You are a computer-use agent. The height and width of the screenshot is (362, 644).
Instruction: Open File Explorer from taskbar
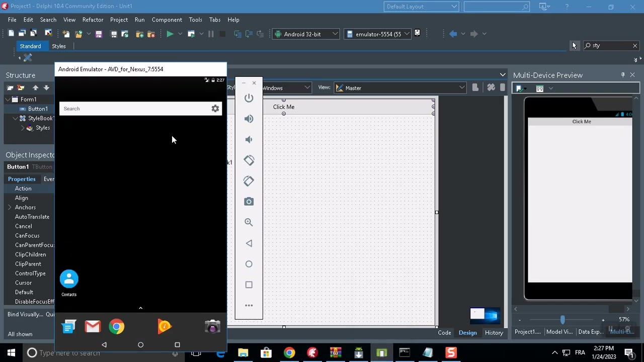243,353
